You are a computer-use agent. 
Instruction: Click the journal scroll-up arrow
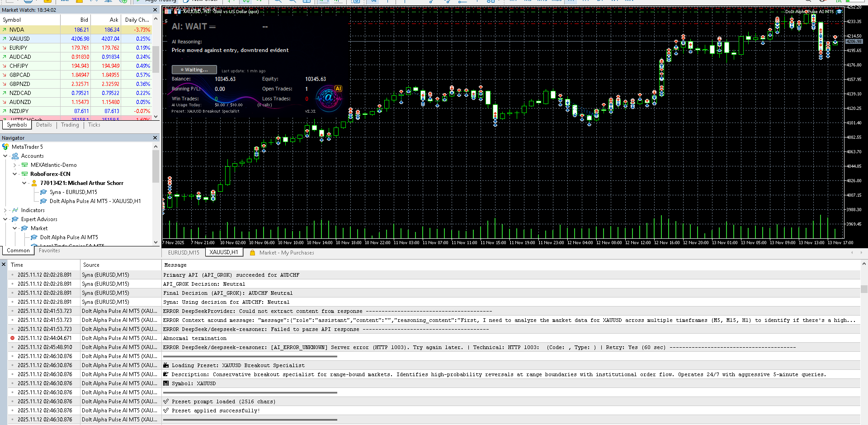[x=864, y=264]
